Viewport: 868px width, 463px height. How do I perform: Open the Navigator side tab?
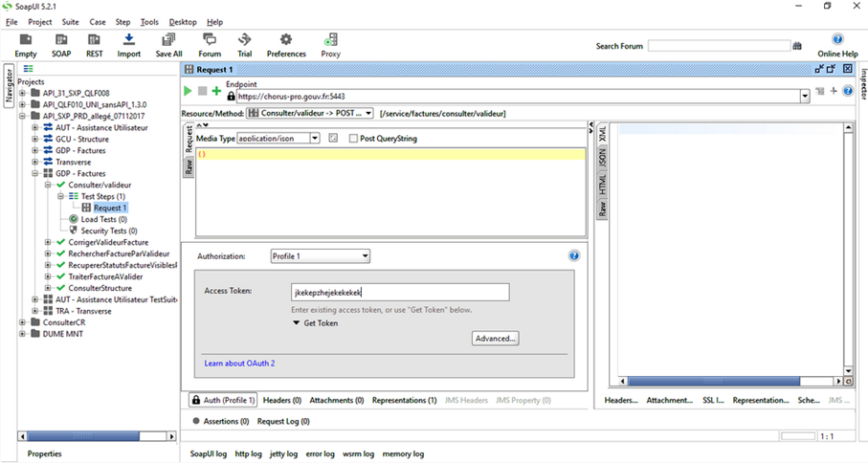point(9,86)
